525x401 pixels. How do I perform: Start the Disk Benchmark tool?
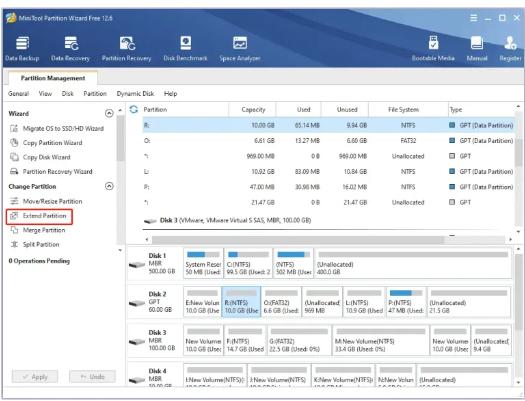[185, 49]
